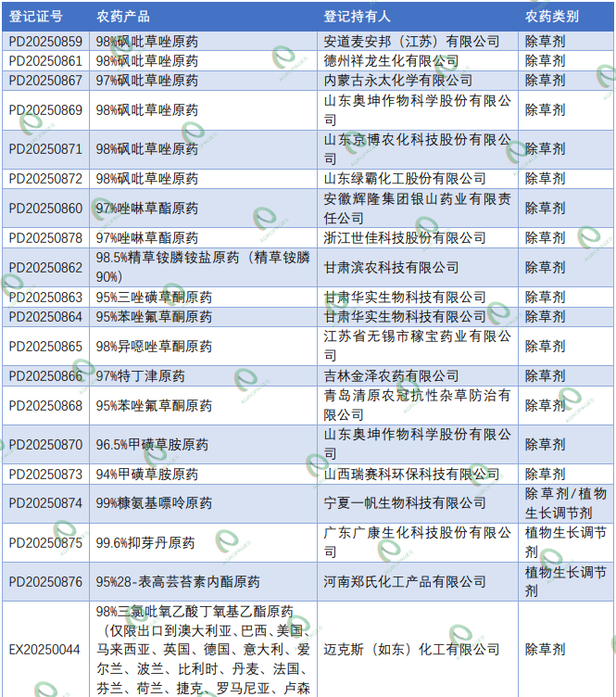Select registration number PD20250872
Image resolution: width=616 pixels, height=697 pixels.
[x=45, y=179]
